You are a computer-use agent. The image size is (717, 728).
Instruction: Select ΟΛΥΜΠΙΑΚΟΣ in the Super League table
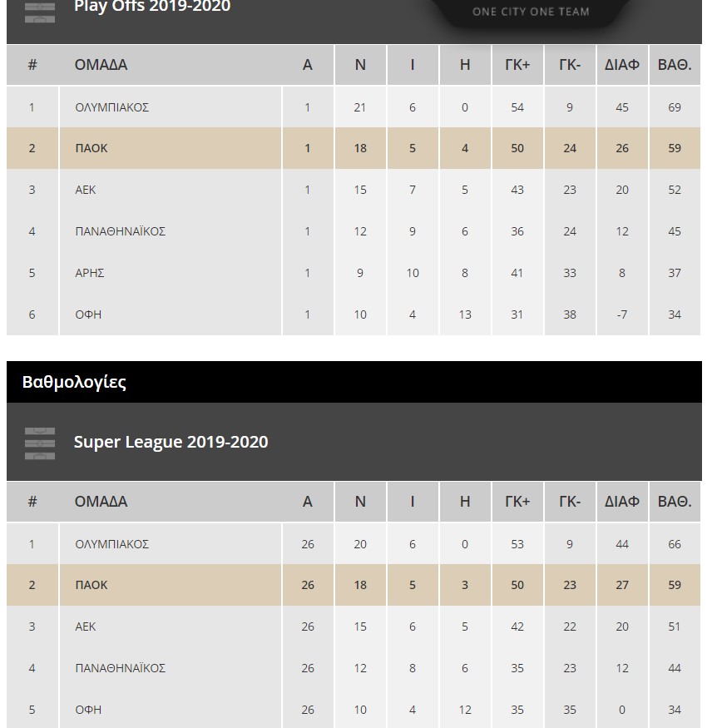(111, 544)
